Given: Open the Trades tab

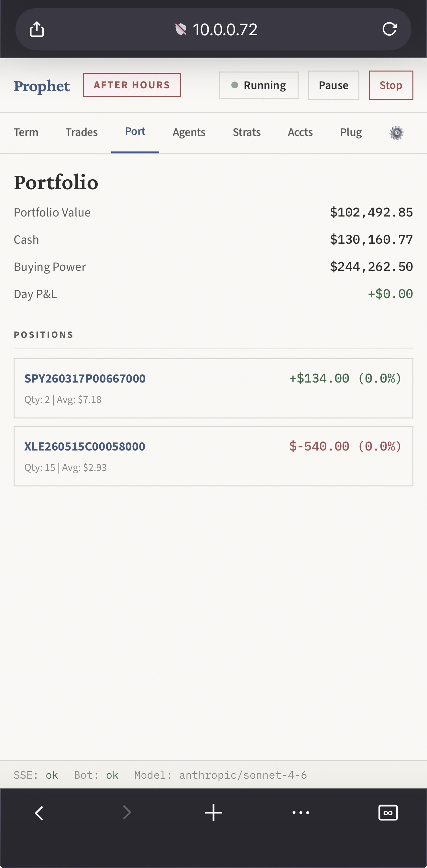Looking at the screenshot, I should (82, 132).
